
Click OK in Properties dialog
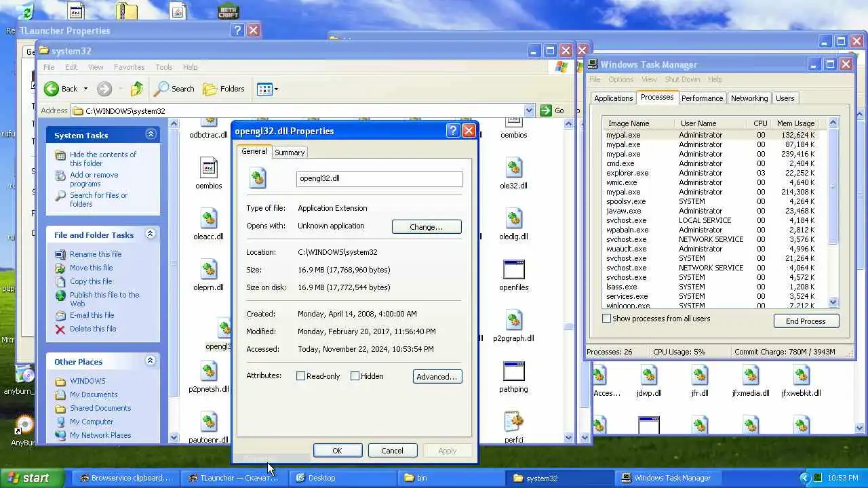(x=338, y=451)
